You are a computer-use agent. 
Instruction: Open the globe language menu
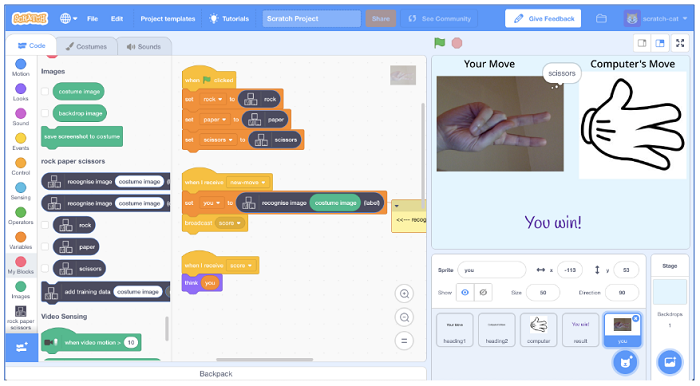tap(68, 19)
